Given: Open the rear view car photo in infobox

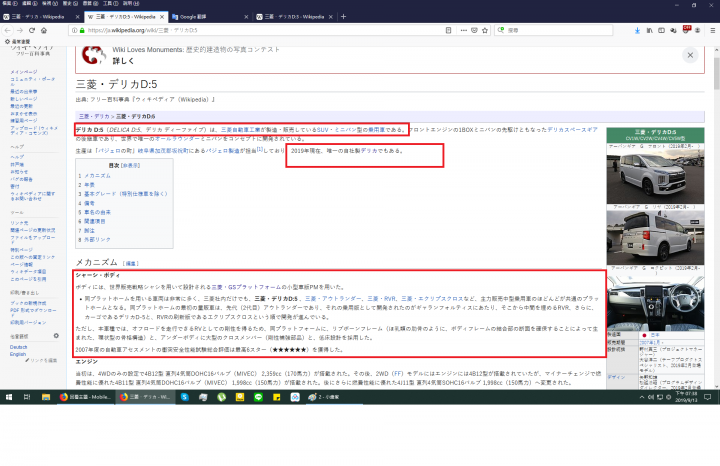Looking at the screenshot, I should pos(655,237).
